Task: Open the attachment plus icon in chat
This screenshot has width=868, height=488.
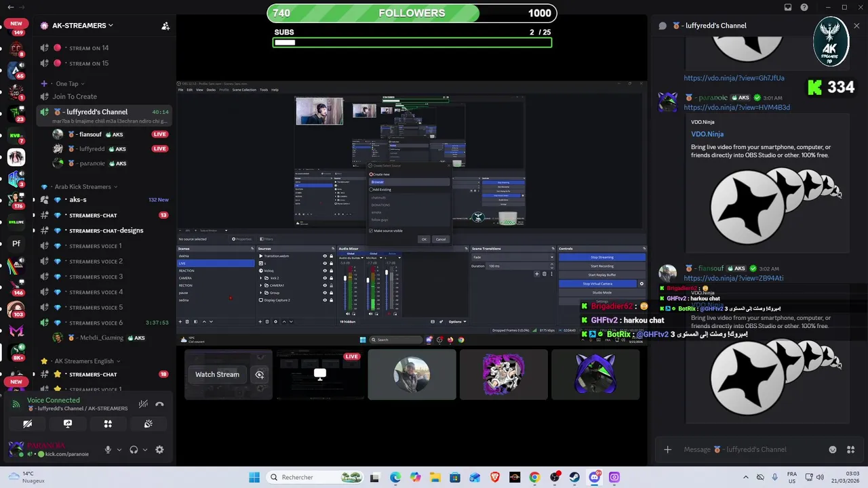Action: [x=668, y=449]
